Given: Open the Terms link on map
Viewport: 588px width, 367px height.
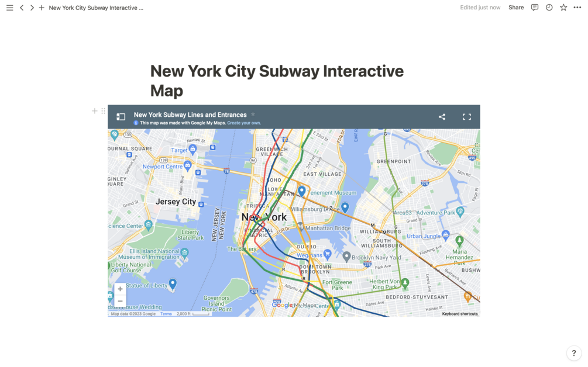Looking at the screenshot, I should click(x=166, y=314).
